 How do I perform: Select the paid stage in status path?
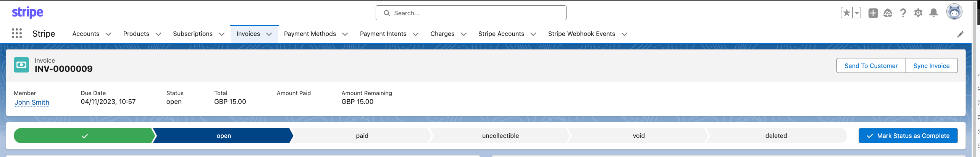click(362, 136)
